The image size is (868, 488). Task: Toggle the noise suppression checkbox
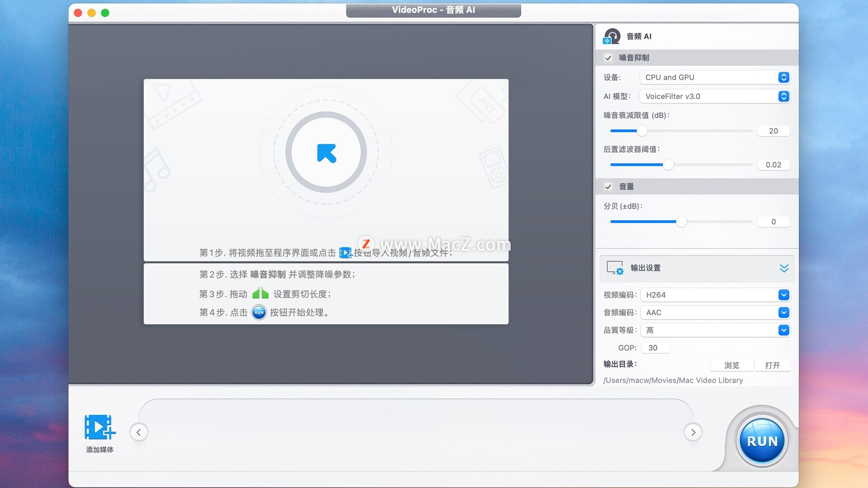(608, 58)
